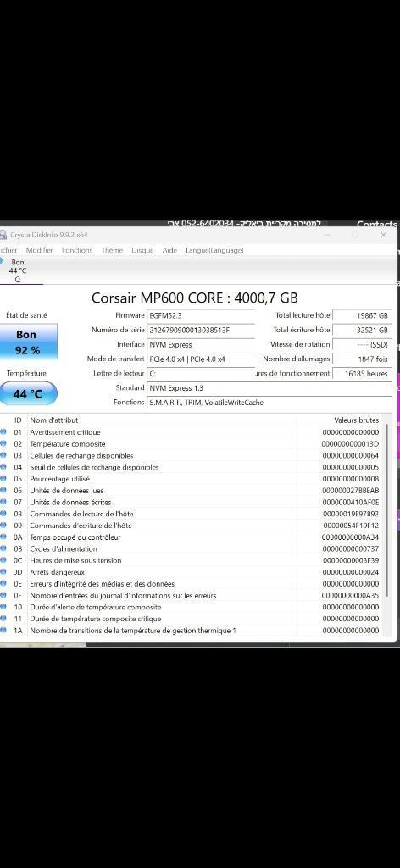Click the operating hours value 16185 heures
Screen dimensions: 400x868
(x=363, y=374)
